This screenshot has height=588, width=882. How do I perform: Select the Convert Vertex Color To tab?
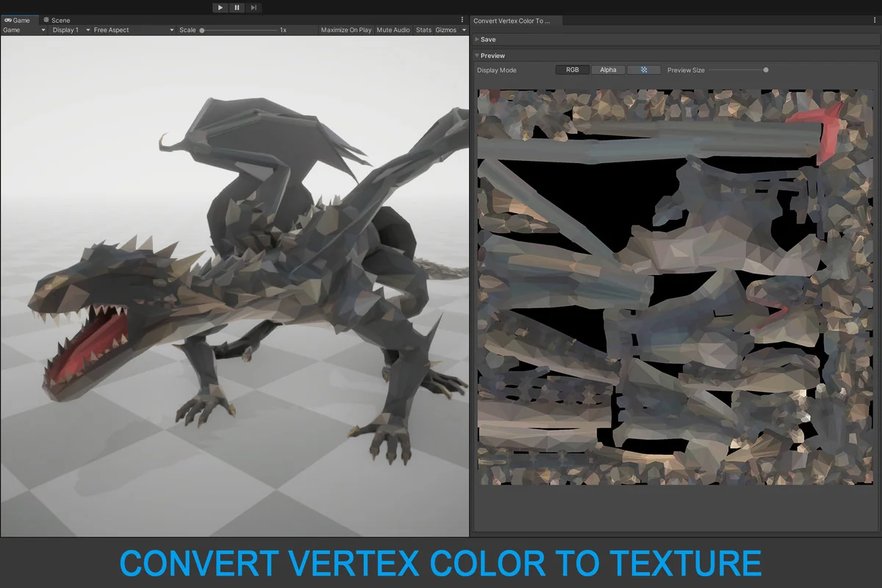tap(511, 21)
